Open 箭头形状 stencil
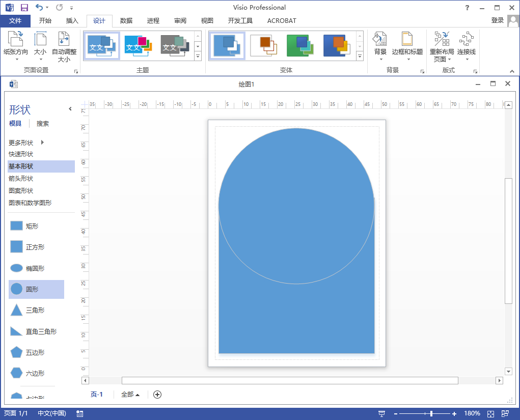 click(21, 178)
